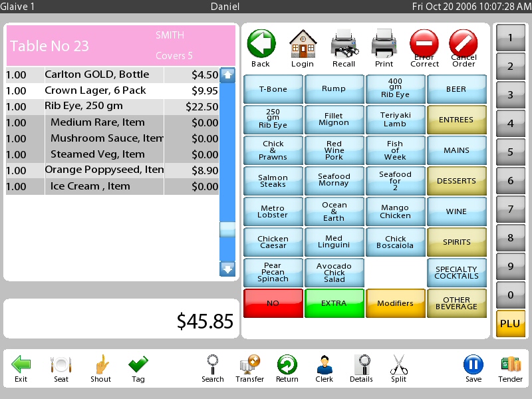Open the Clerk person icon
Screen dimensions: 532x399
325,364
